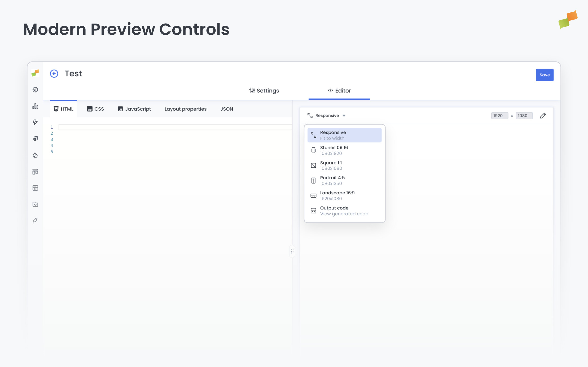Click the 1920 width input field
The height and width of the screenshot is (367, 588).
coord(499,116)
